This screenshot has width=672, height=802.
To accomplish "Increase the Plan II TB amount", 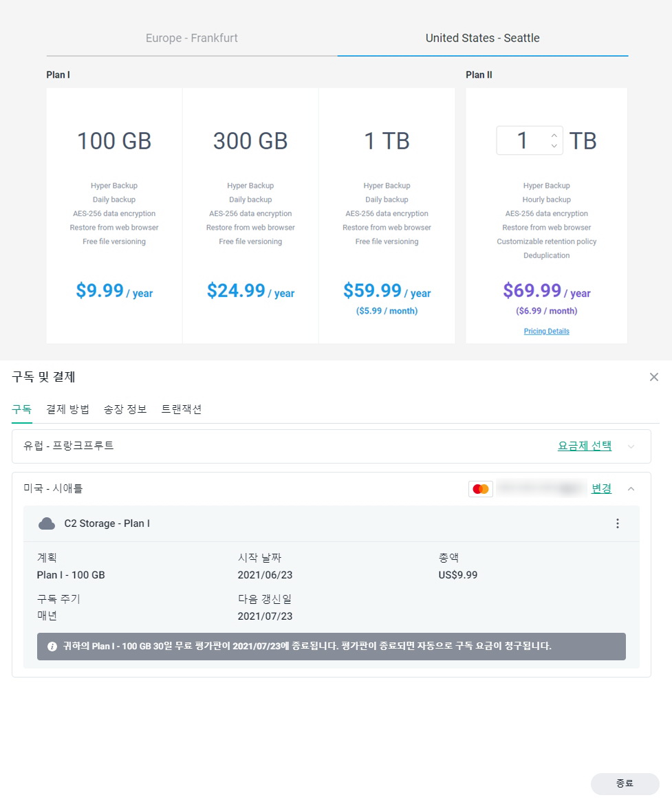I will pos(554,136).
